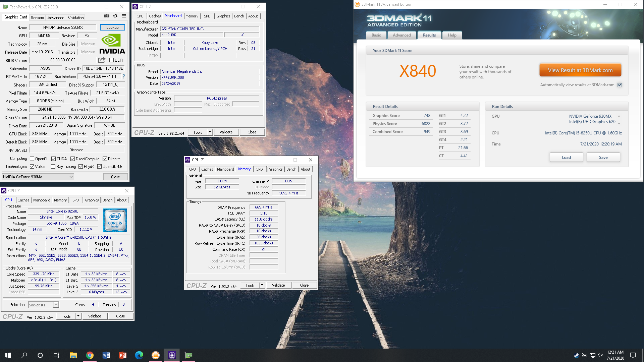
Task: Open the Socket #1 selection dropdown
Action: click(43, 305)
